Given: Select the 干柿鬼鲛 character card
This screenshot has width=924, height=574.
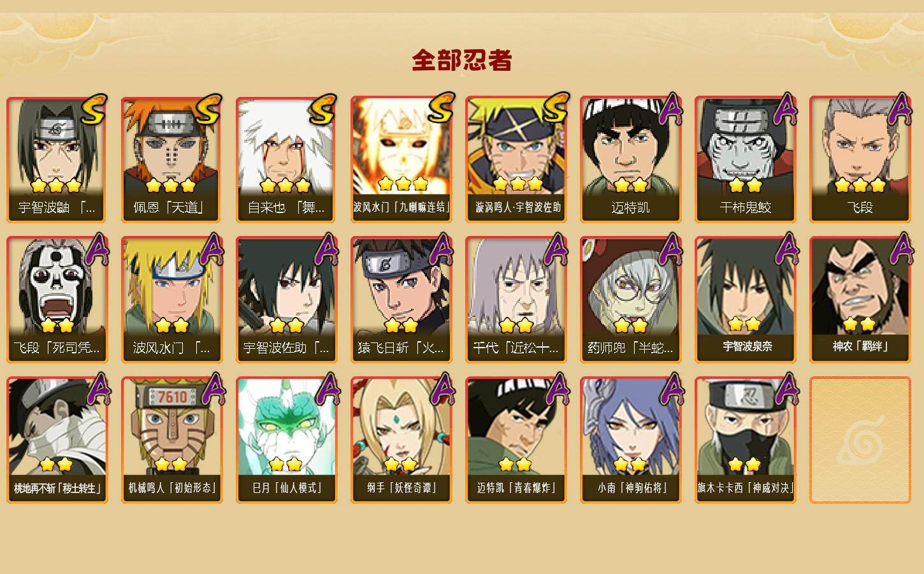Looking at the screenshot, I should click(745, 159).
